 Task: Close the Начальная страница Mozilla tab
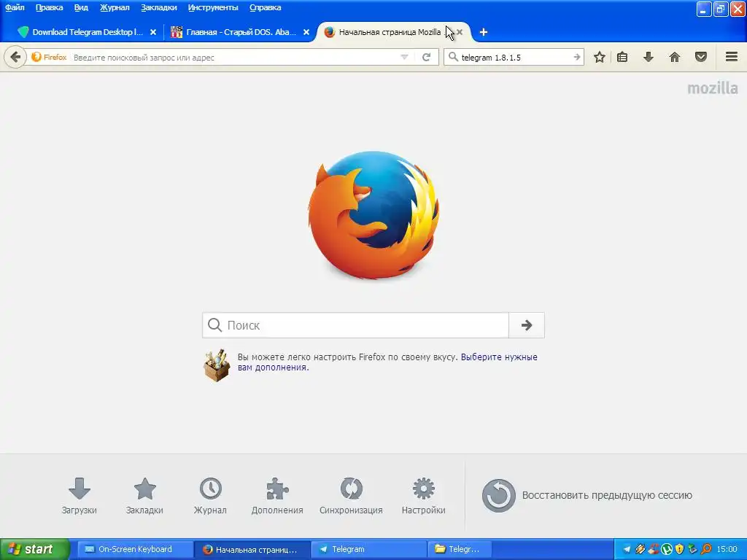click(460, 32)
